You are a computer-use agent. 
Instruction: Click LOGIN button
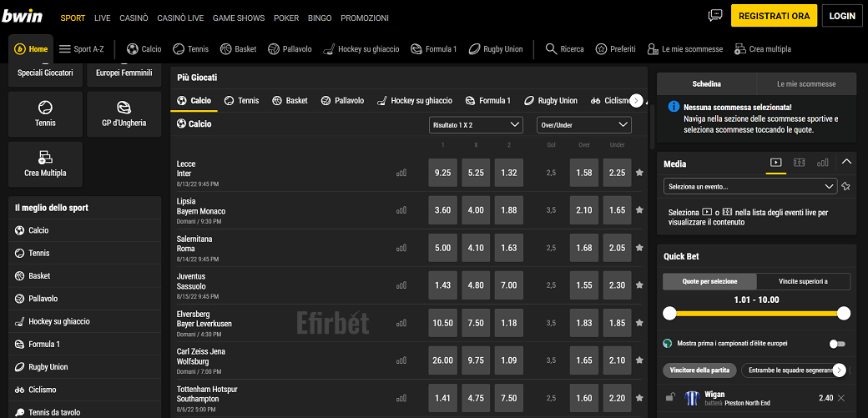tap(842, 16)
